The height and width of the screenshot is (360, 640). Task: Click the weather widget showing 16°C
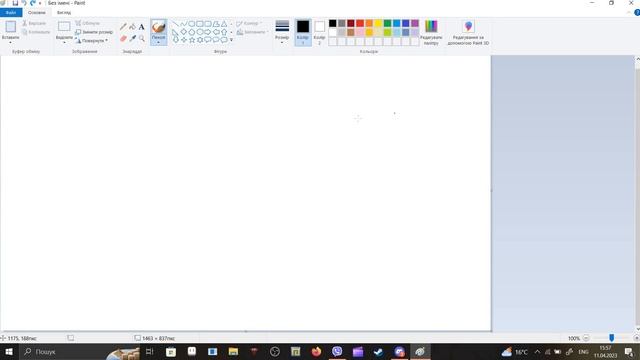[515, 352]
